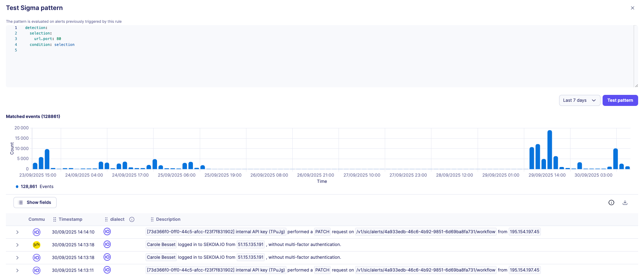Expand the 14:14:10 event row
644x276 pixels.
pyautogui.click(x=17, y=232)
